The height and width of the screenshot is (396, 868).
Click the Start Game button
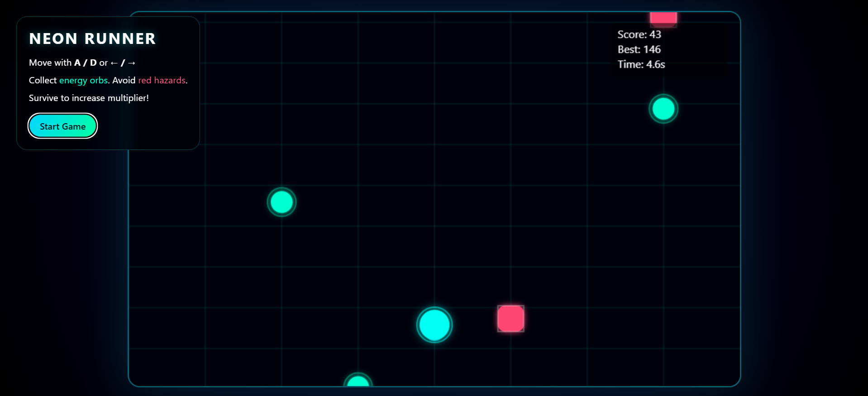(x=62, y=126)
